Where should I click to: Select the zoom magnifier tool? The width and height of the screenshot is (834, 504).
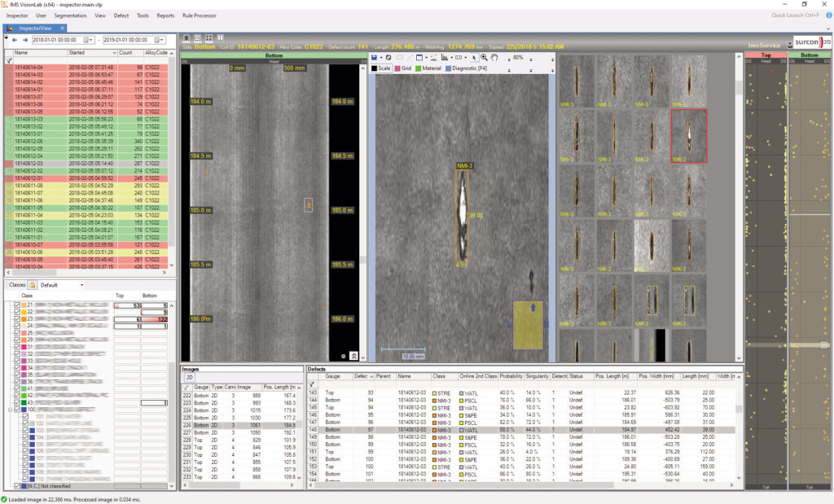point(484,58)
